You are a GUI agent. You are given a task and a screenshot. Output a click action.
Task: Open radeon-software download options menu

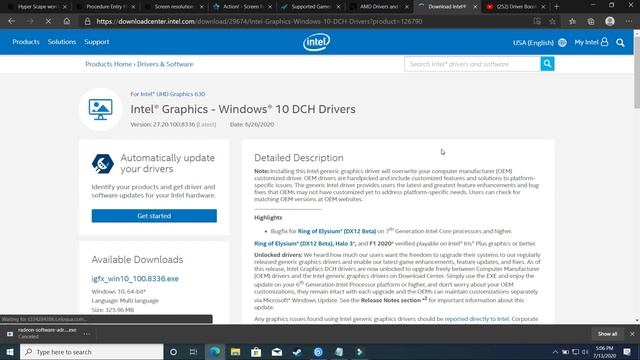click(x=87, y=334)
